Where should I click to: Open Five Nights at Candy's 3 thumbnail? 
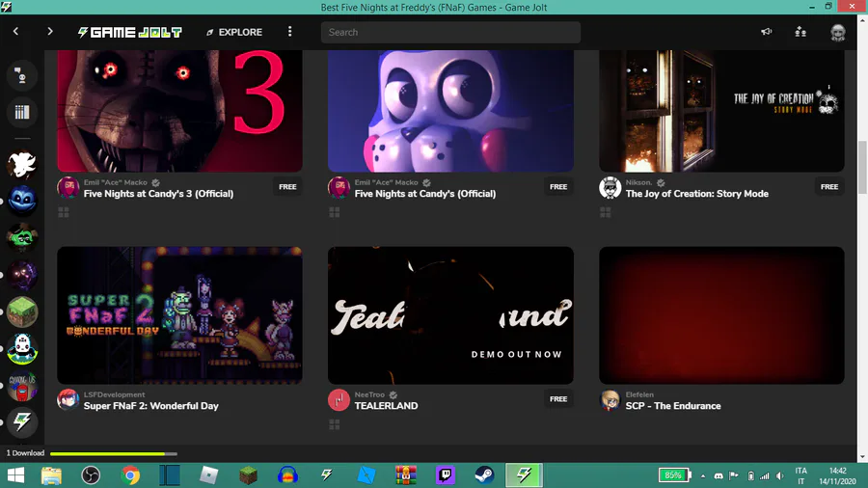[x=180, y=111]
